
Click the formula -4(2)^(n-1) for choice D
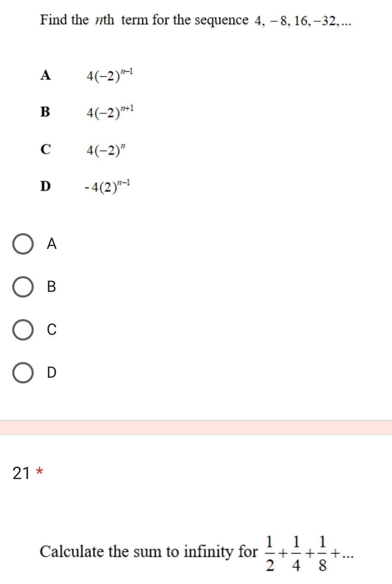(107, 186)
